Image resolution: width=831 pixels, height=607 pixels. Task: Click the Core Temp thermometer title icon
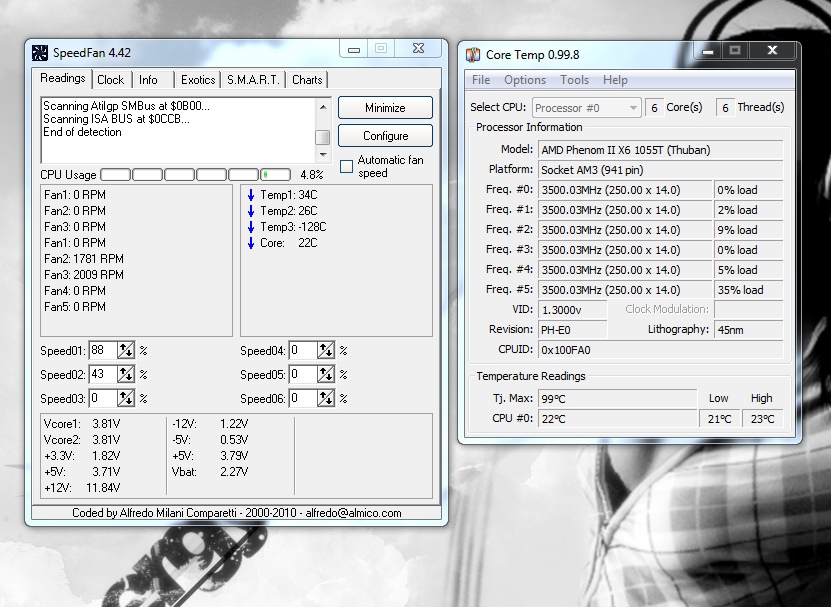click(473, 55)
